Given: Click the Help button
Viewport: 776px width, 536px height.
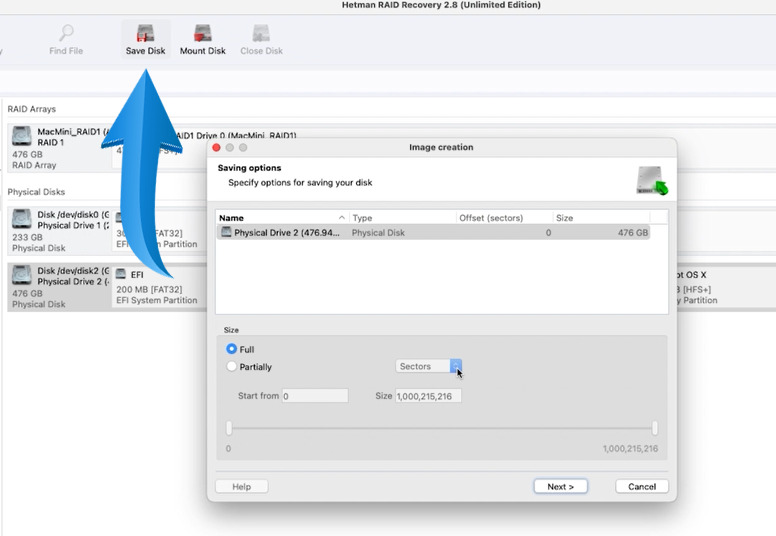Looking at the screenshot, I should [x=242, y=487].
